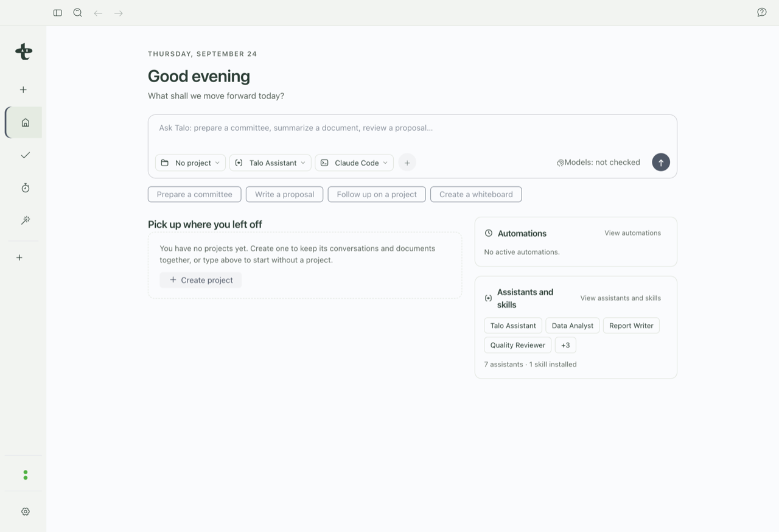Select the Create a whiteboard suggestion
Screen dimensions: 779x532
click(x=476, y=194)
